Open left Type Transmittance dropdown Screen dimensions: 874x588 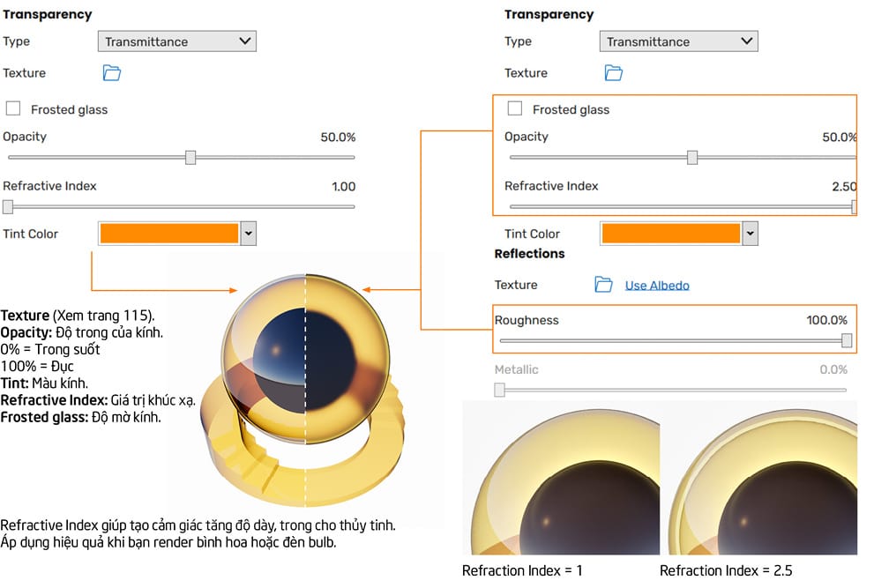tap(176, 41)
